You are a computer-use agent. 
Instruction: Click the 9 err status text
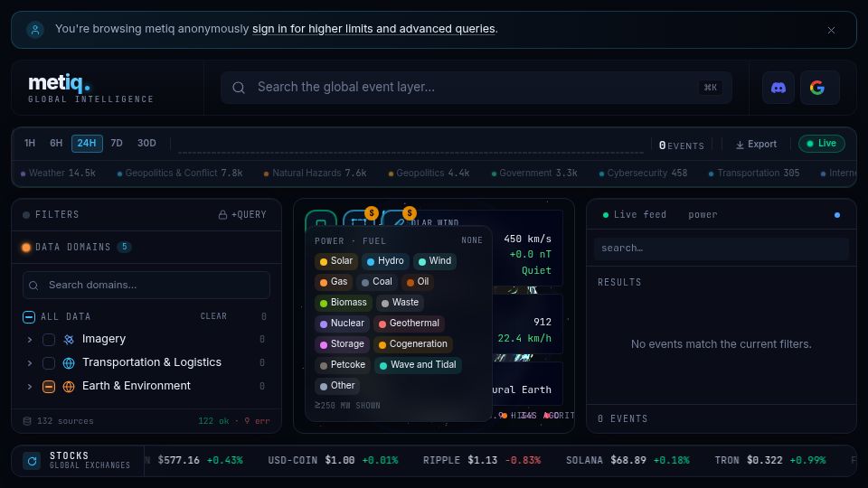tap(258, 421)
